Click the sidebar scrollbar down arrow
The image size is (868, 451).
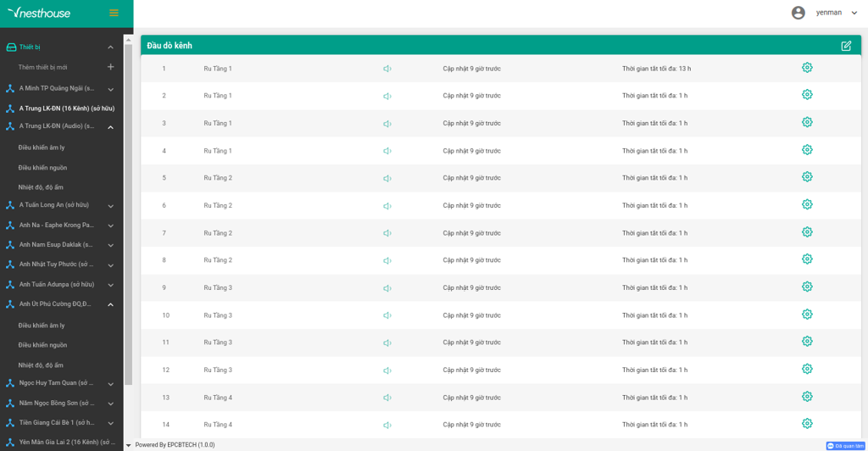[129, 445]
